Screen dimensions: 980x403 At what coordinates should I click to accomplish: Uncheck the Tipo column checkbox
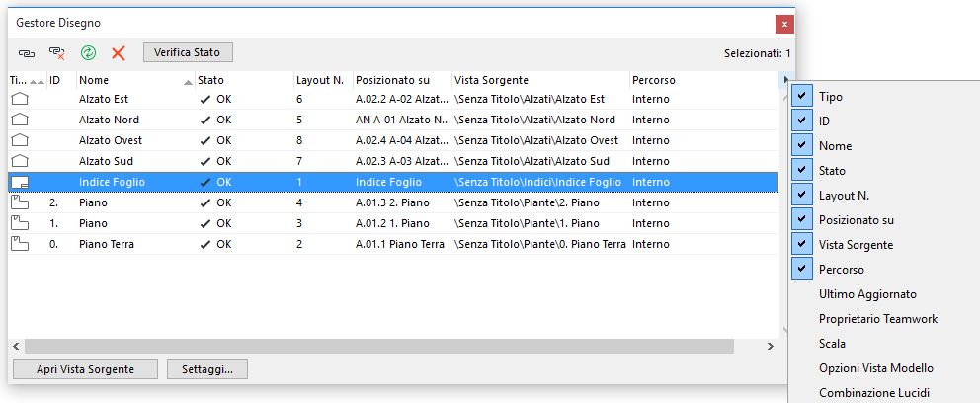point(801,97)
